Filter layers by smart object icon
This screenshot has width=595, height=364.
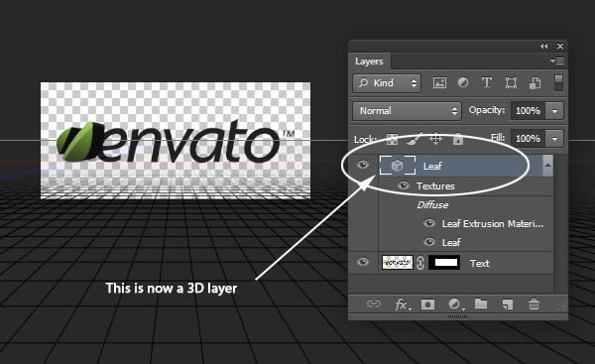click(x=535, y=83)
